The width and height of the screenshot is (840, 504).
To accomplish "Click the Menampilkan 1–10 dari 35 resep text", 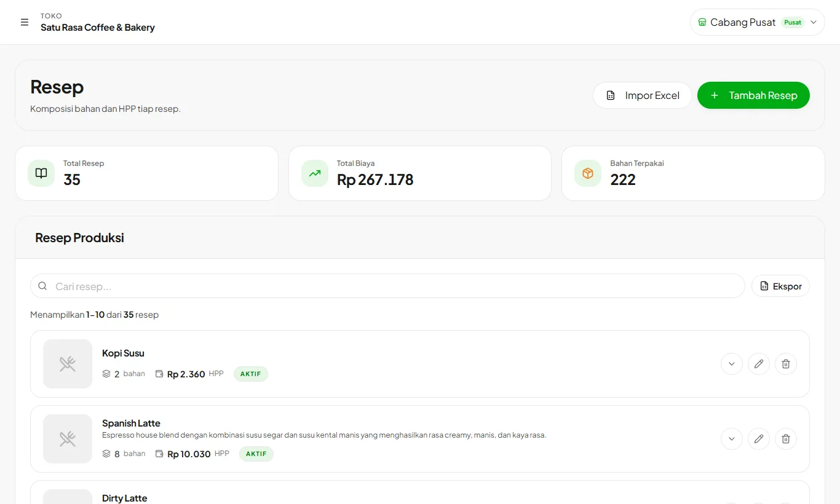I will (x=94, y=315).
